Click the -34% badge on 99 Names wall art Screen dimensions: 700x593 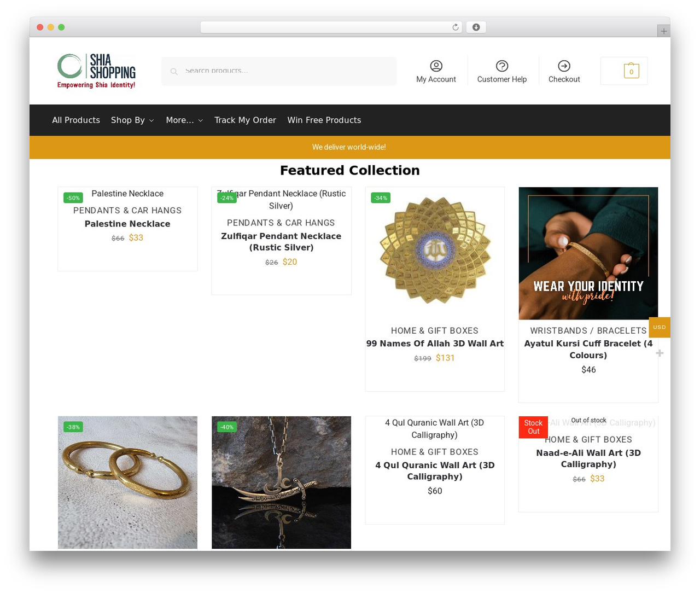point(381,198)
